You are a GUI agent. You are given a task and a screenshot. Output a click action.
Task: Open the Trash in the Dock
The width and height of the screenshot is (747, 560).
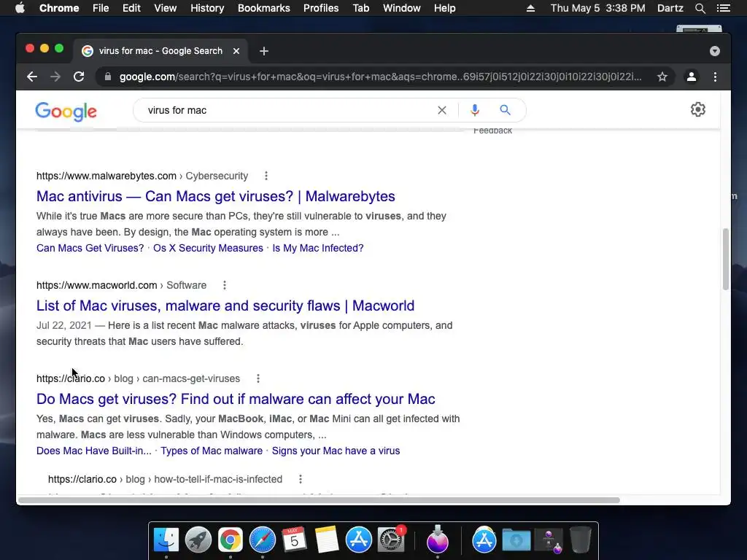[x=580, y=540]
